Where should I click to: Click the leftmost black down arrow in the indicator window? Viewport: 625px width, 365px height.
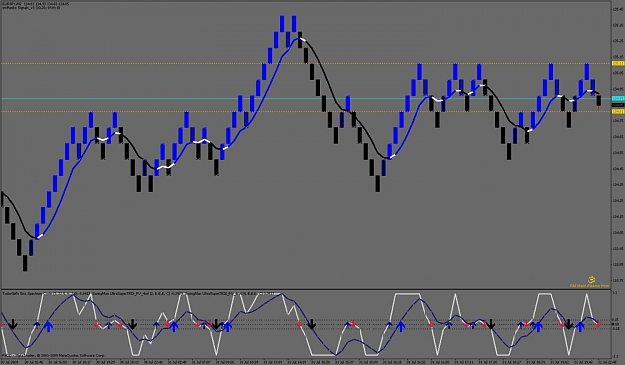click(x=13, y=324)
